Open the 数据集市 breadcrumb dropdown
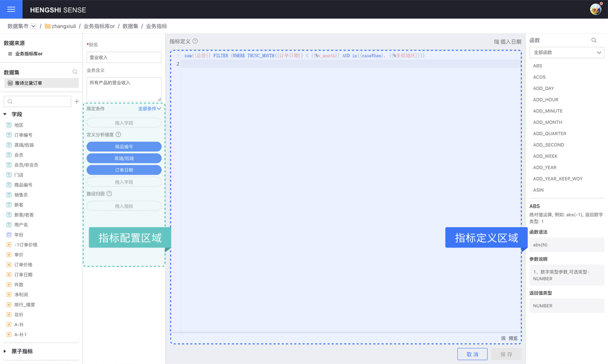This screenshot has height=364, width=608. tap(33, 26)
